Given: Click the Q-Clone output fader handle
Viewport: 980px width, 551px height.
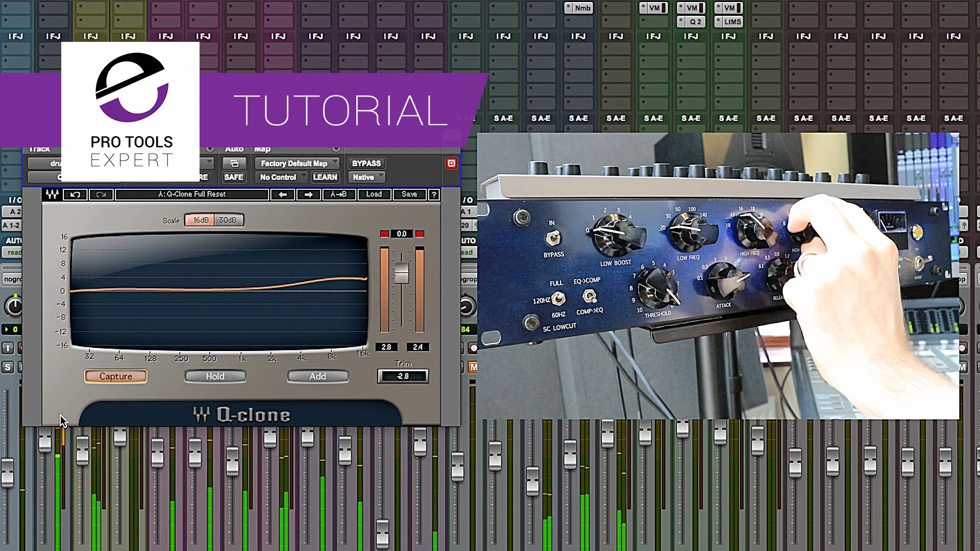Looking at the screenshot, I should click(x=402, y=272).
